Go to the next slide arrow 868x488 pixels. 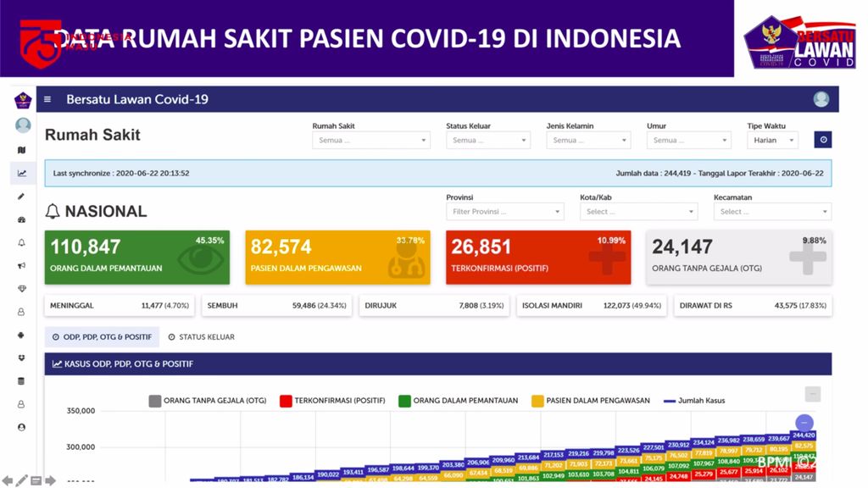tap(50, 481)
